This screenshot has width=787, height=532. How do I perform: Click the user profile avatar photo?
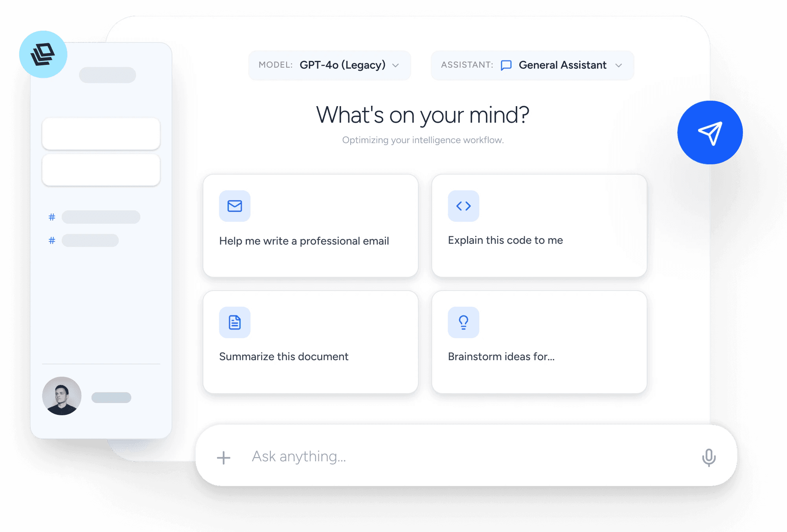(x=62, y=396)
